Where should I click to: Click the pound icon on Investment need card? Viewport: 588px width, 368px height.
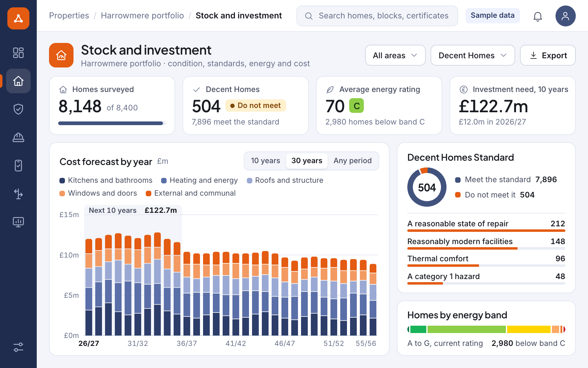464,90
